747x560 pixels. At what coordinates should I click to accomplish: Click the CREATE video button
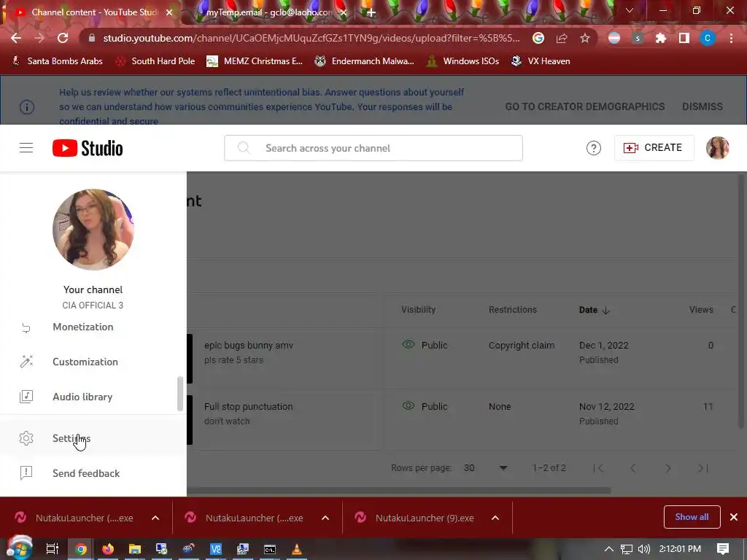(x=654, y=147)
